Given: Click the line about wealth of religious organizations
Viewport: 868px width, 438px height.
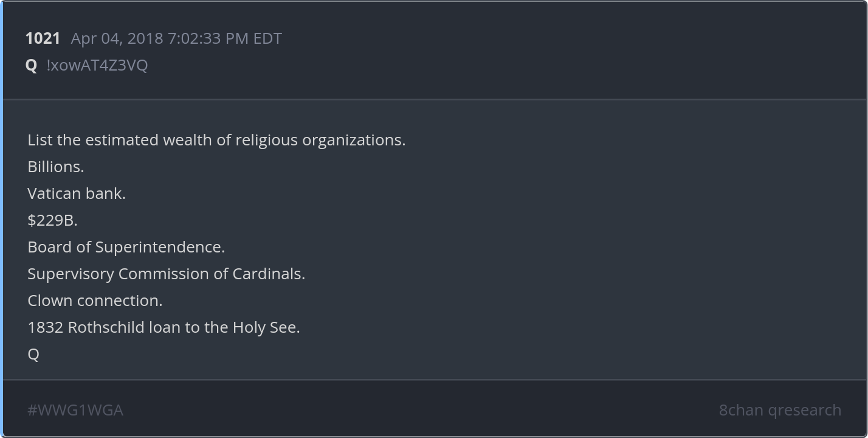Looking at the screenshot, I should [x=216, y=140].
